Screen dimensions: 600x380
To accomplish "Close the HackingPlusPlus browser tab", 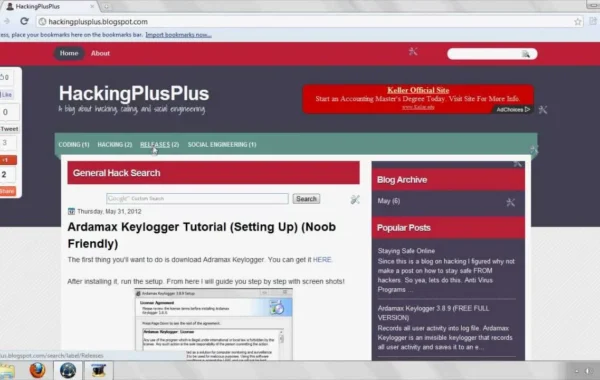I will [92, 6].
